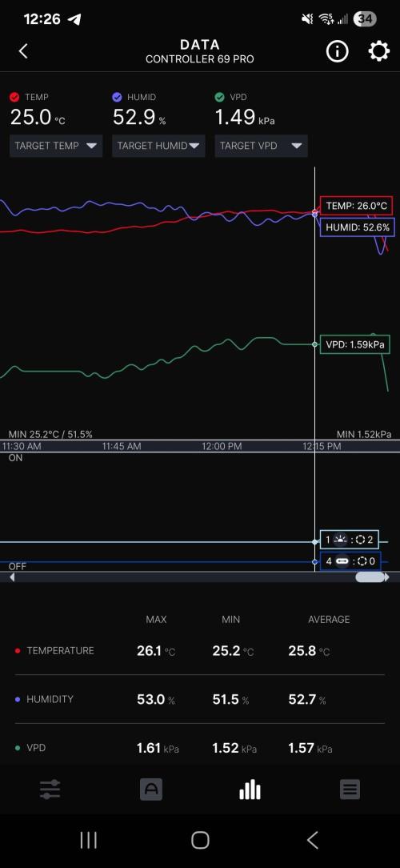Screen dimensions: 400x868
Task: Open the info circle icon
Action: click(x=337, y=51)
